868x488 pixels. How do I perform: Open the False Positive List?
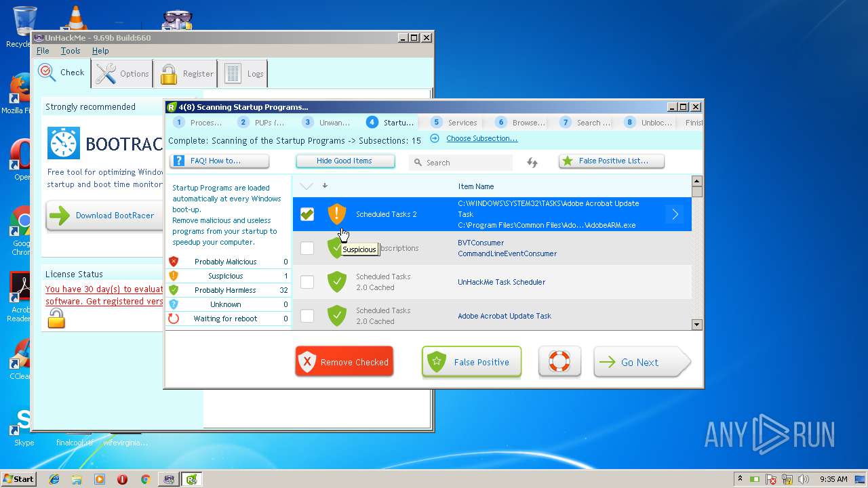pos(612,161)
